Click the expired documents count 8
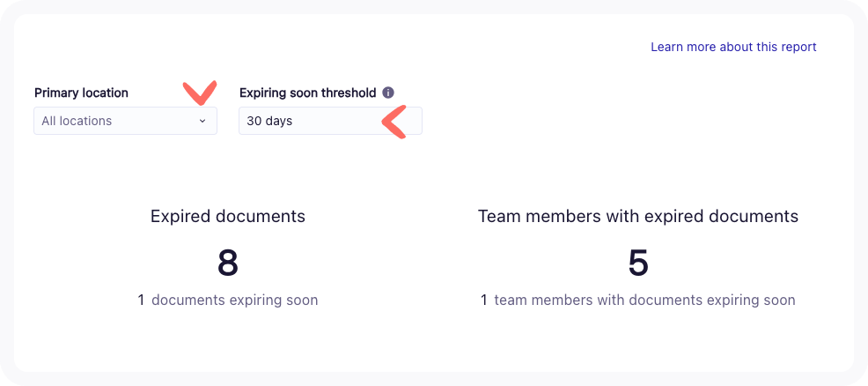 (x=228, y=263)
